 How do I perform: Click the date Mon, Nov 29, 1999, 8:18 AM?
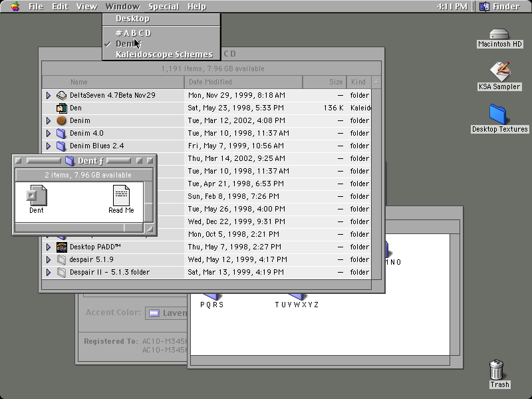pyautogui.click(x=237, y=95)
